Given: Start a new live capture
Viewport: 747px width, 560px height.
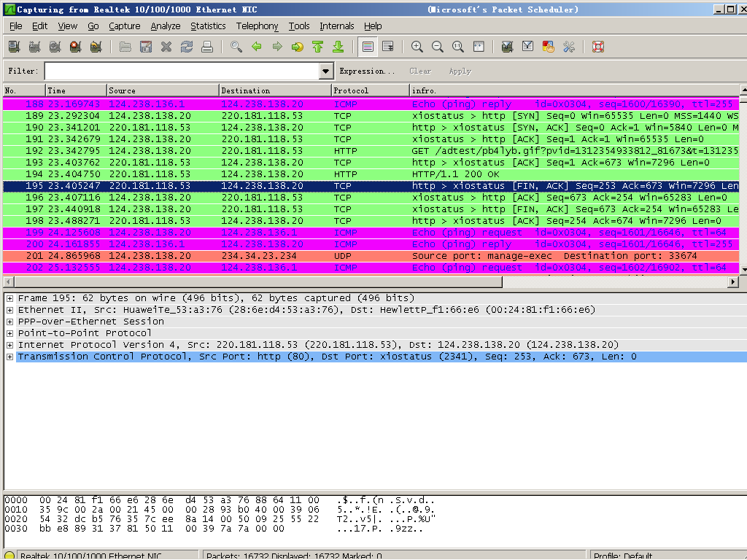Looking at the screenshot, I should click(x=55, y=47).
